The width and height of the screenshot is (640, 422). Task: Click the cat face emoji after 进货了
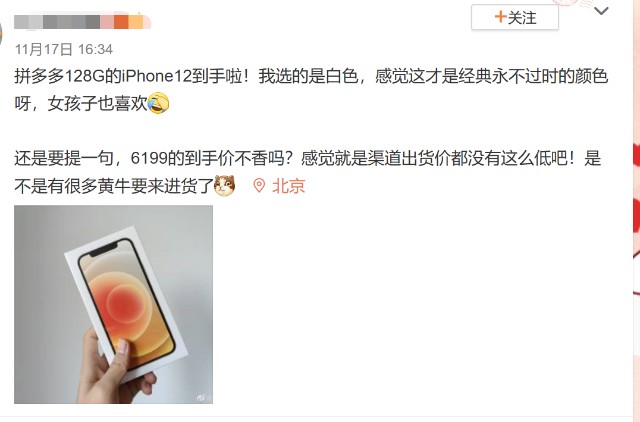point(224,185)
